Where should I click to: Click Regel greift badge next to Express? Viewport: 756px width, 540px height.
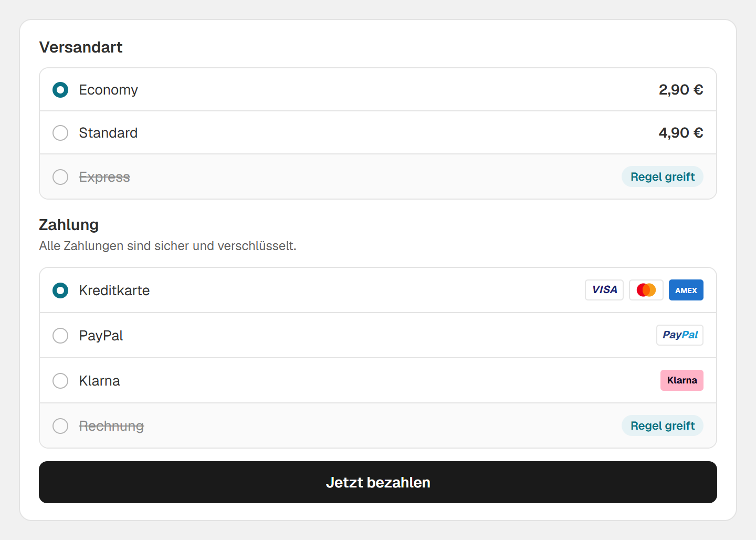[663, 176]
